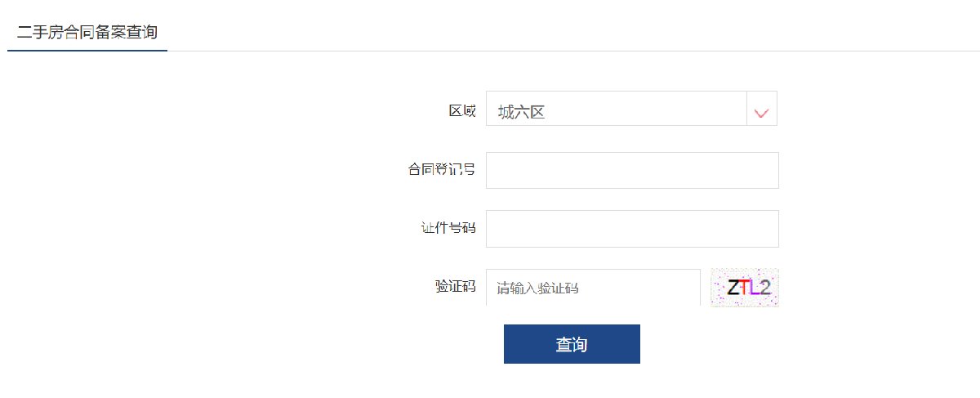Refresh the ZTL2 captcha image
The image size is (980, 398).
tap(745, 288)
